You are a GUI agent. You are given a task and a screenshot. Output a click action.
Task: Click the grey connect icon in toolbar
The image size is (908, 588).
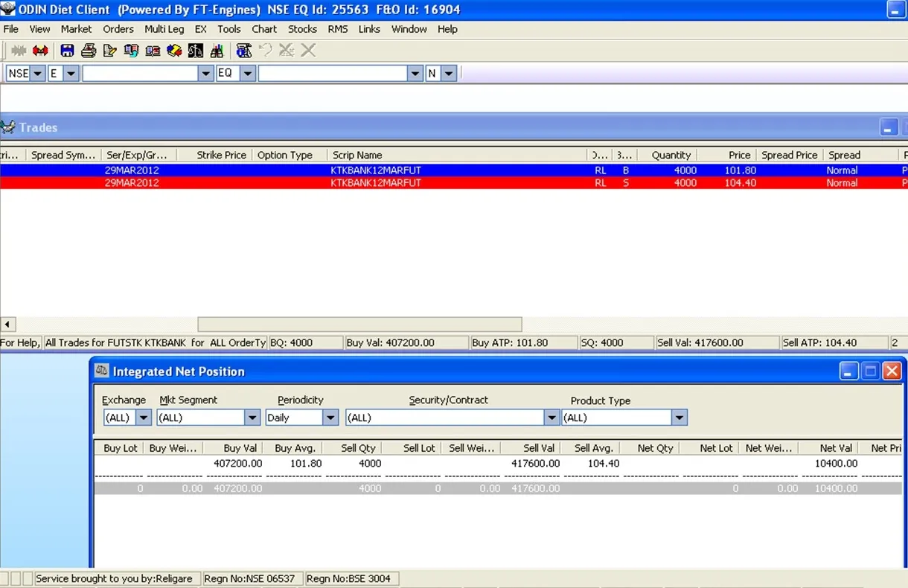(19, 51)
